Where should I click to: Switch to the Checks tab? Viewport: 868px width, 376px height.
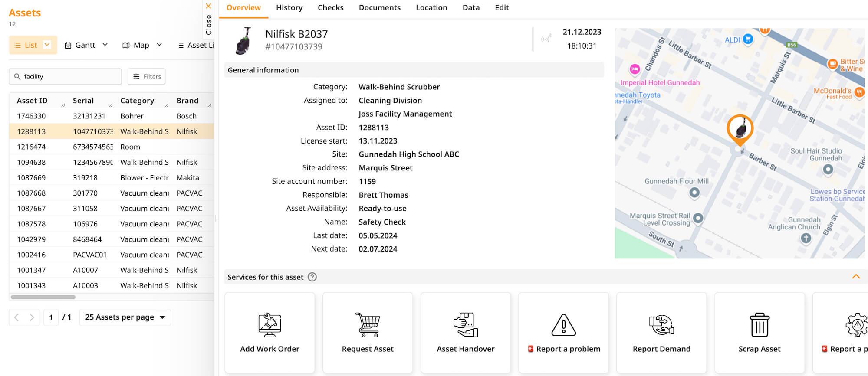pyautogui.click(x=330, y=8)
